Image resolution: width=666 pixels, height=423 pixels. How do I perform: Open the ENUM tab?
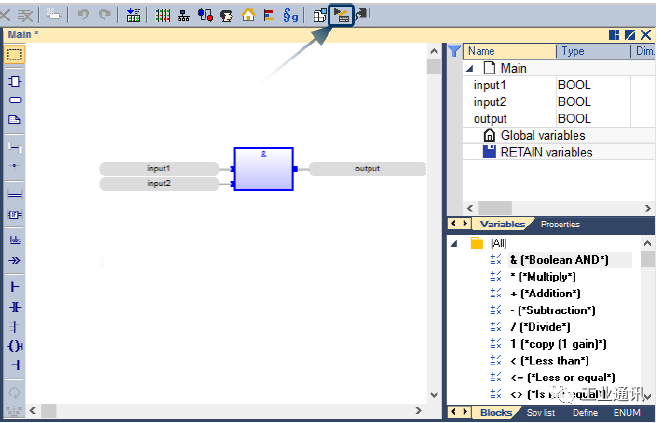pyautogui.click(x=627, y=412)
